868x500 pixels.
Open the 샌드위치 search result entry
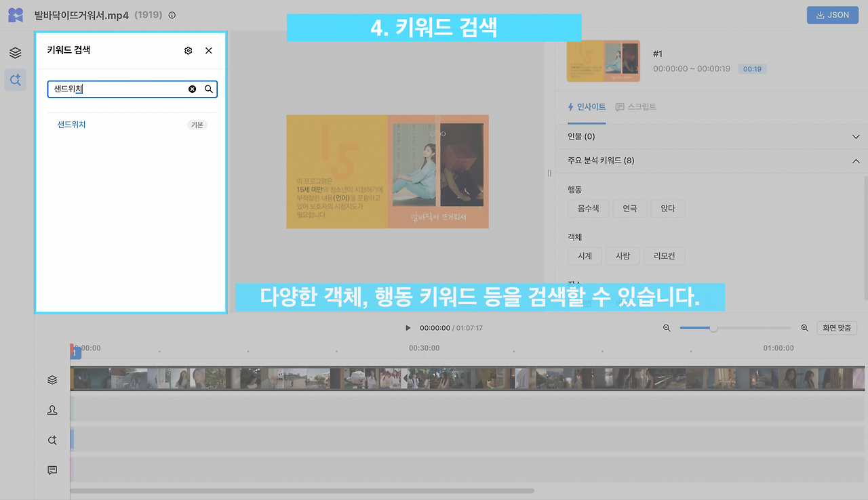71,124
